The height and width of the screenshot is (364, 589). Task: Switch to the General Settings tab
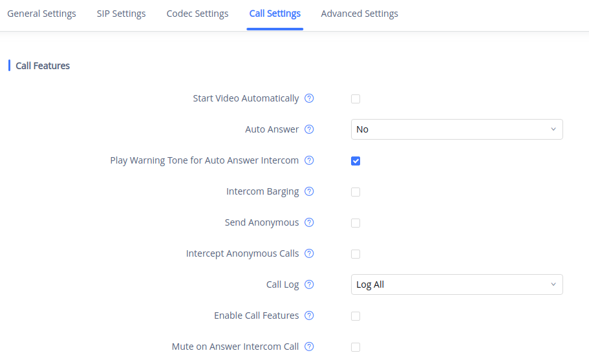click(x=41, y=14)
